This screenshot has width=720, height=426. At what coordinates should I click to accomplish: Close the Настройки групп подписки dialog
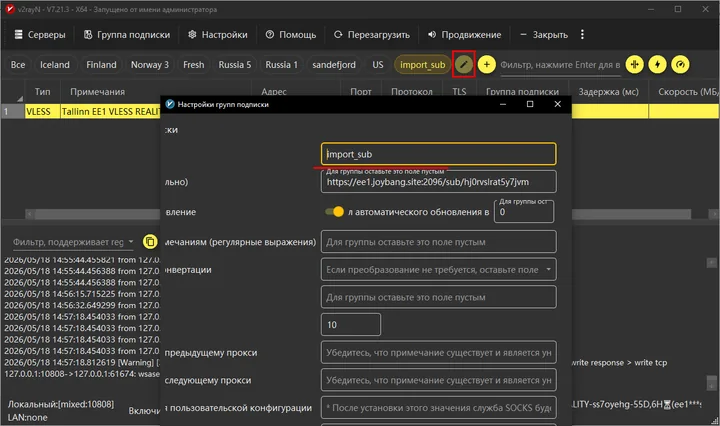click(x=557, y=104)
